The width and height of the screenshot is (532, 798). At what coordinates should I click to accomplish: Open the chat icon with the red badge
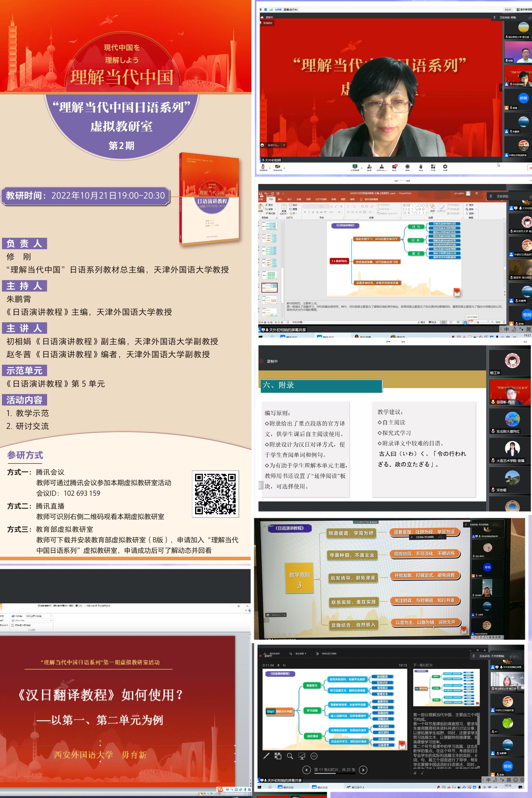click(394, 166)
